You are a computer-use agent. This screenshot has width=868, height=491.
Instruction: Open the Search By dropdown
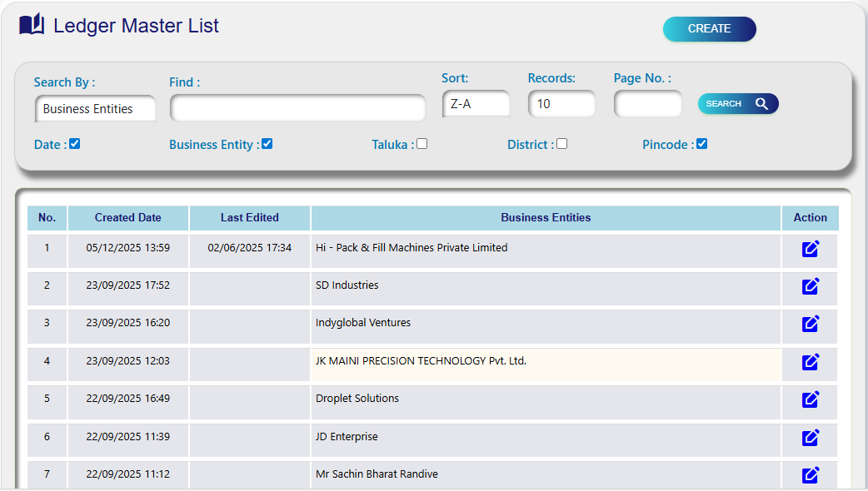(95, 109)
